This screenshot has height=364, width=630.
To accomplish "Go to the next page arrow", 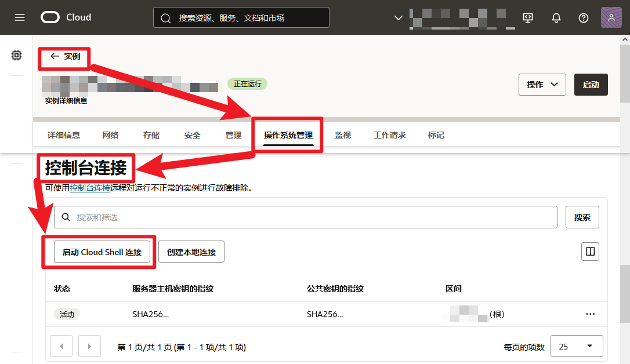I will [x=89, y=346].
